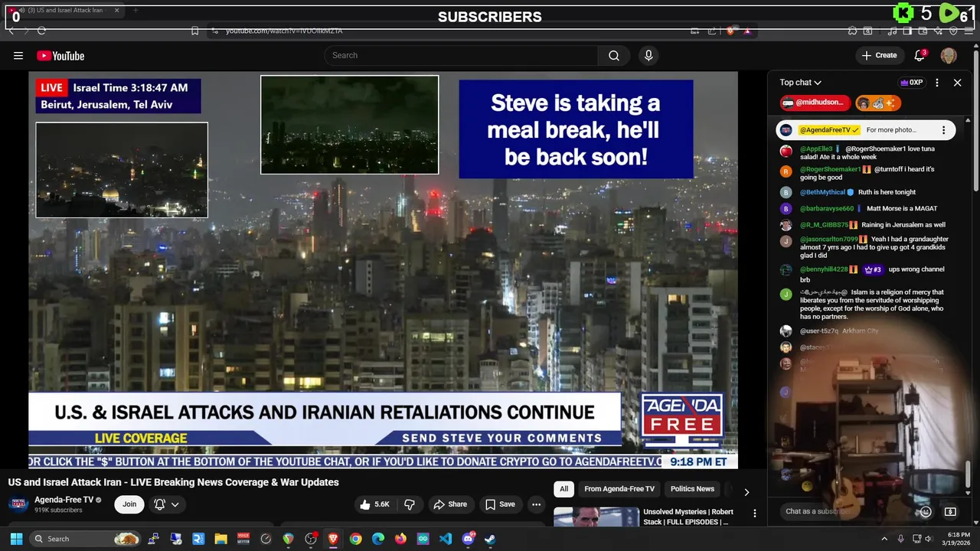Click the OXP badge button in chat header
980x551 pixels.
[x=911, y=83]
